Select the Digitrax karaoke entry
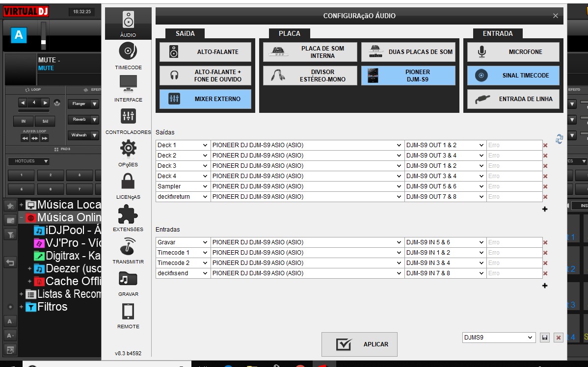 tap(68, 256)
